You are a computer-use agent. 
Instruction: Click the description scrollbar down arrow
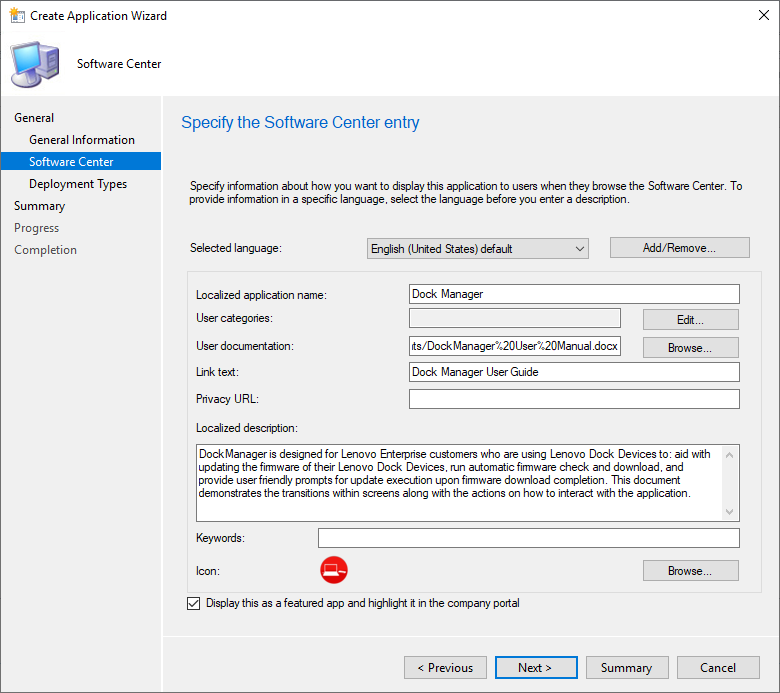coord(730,511)
